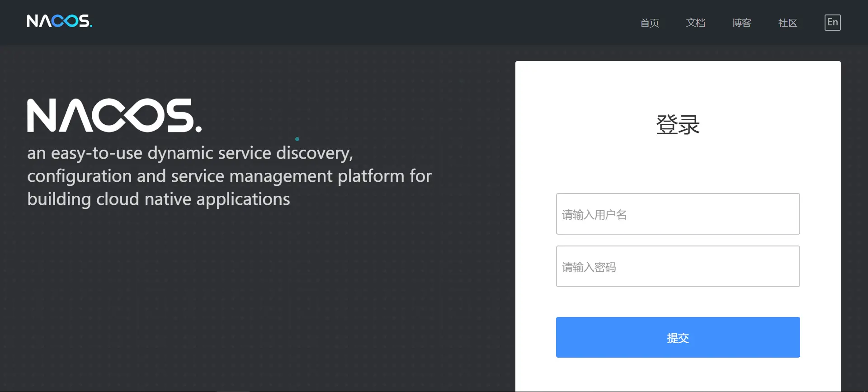Viewport: 868px width, 392px height.
Task: Click the Nacos logo in the header
Action: (x=59, y=21)
